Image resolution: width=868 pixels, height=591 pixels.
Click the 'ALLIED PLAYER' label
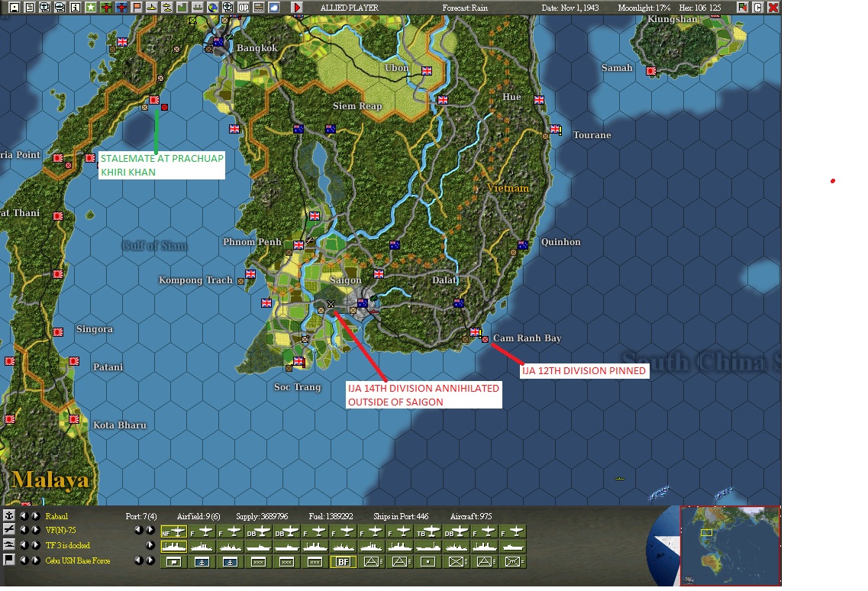point(350,8)
